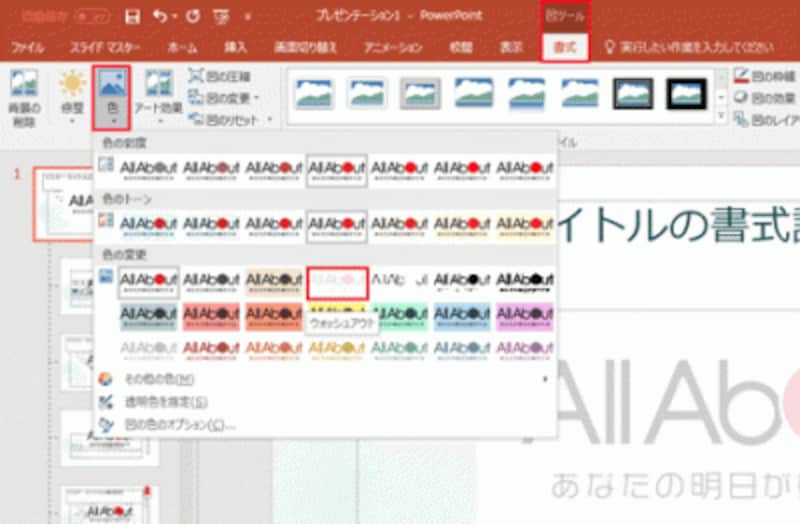The height and width of the screenshot is (524, 800).
Task: Click the tell-me search box with lightbulb
Action: (x=689, y=48)
